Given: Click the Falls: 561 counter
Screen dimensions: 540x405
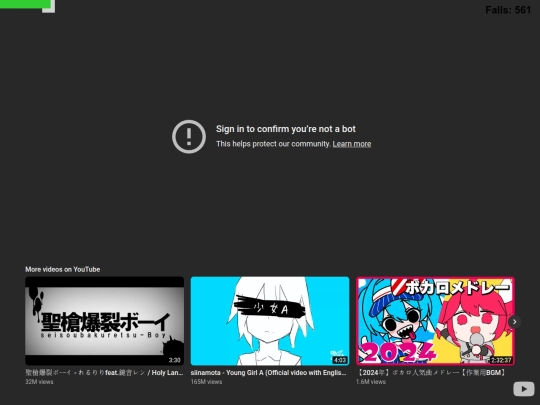Looking at the screenshot, I should (x=508, y=10).
